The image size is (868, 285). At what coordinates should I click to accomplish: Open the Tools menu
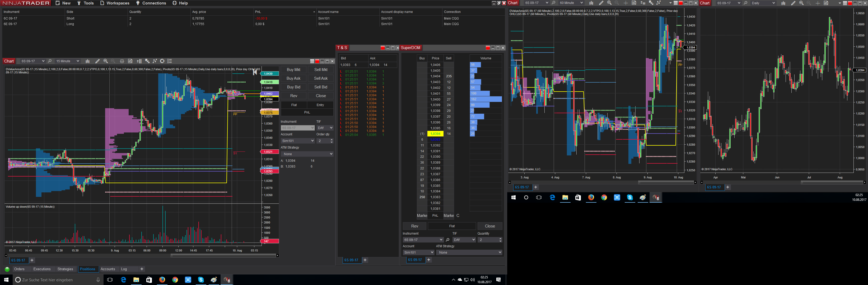(86, 3)
